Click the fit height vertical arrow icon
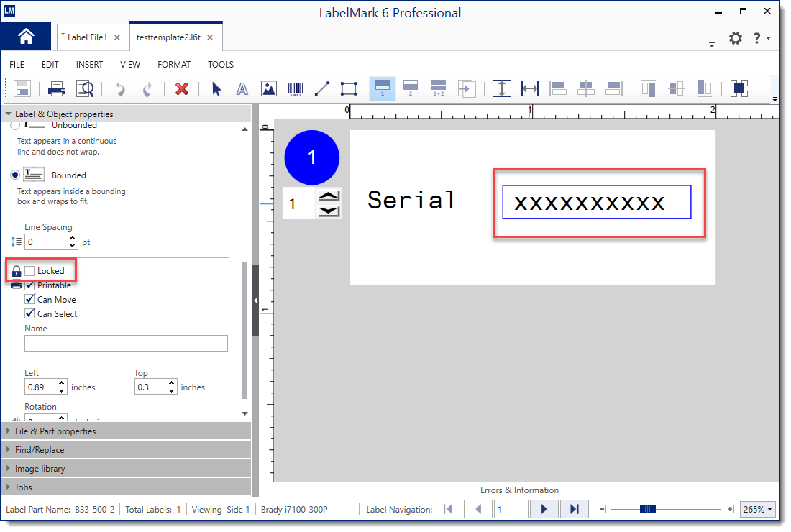 click(501, 88)
